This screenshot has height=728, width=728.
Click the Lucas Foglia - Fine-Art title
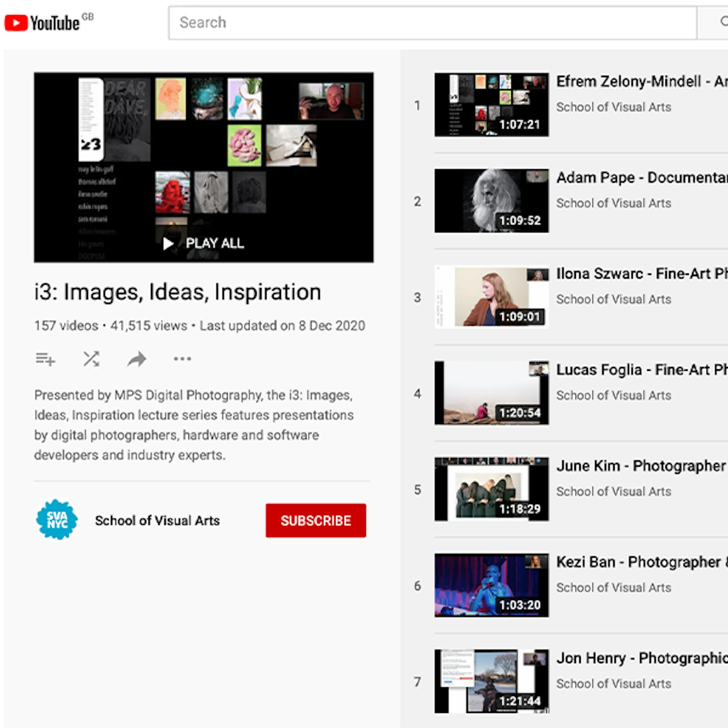[642, 370]
